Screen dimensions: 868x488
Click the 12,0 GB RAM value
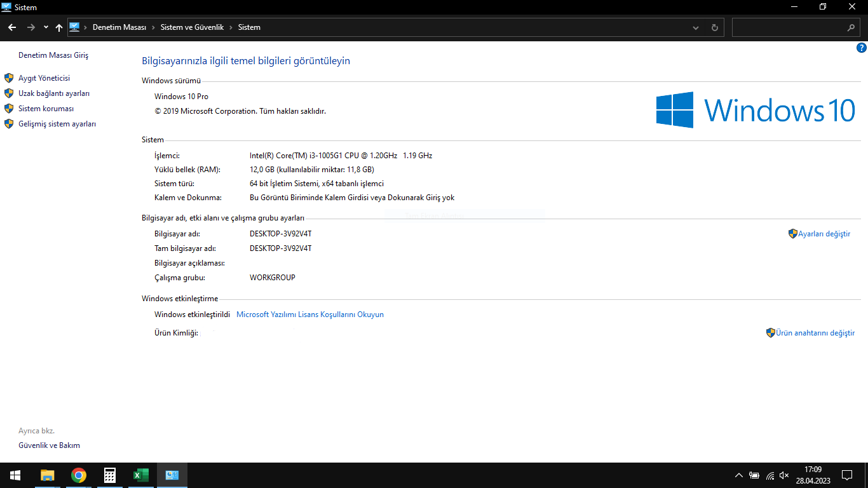[x=312, y=170]
